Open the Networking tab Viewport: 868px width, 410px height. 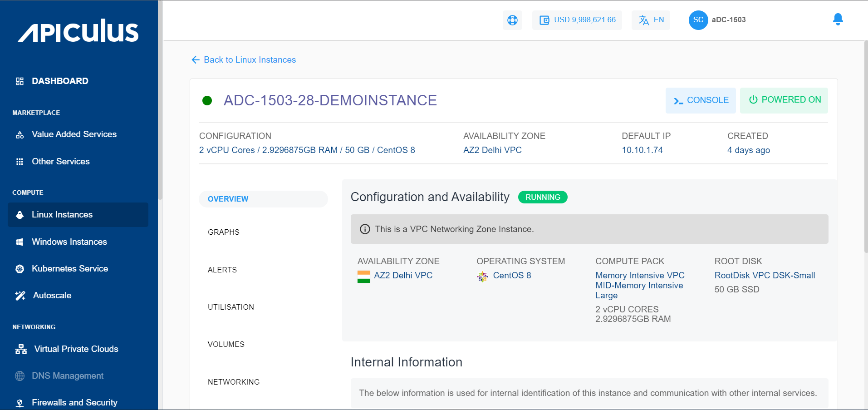[234, 382]
